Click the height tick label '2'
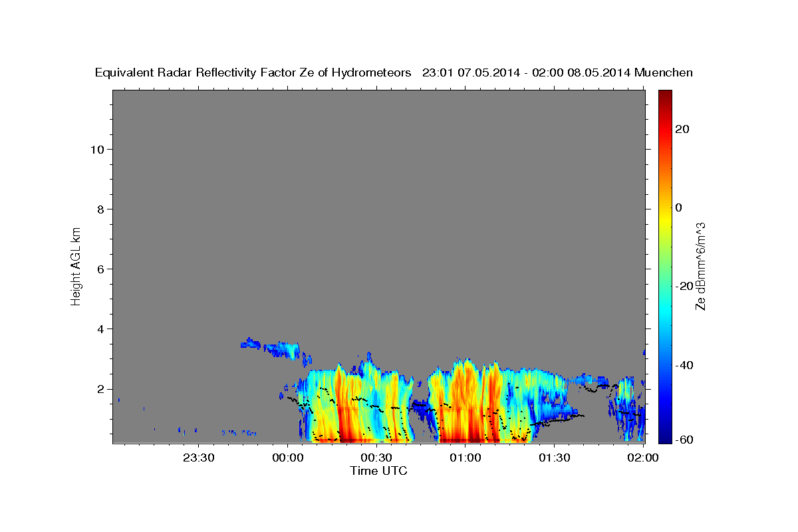 [99, 388]
